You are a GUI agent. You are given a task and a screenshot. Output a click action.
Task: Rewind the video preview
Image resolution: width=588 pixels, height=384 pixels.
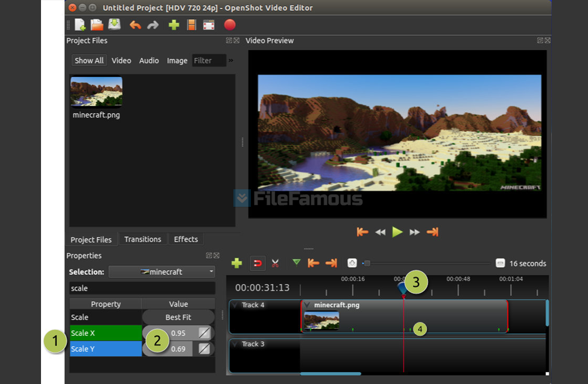click(x=381, y=233)
